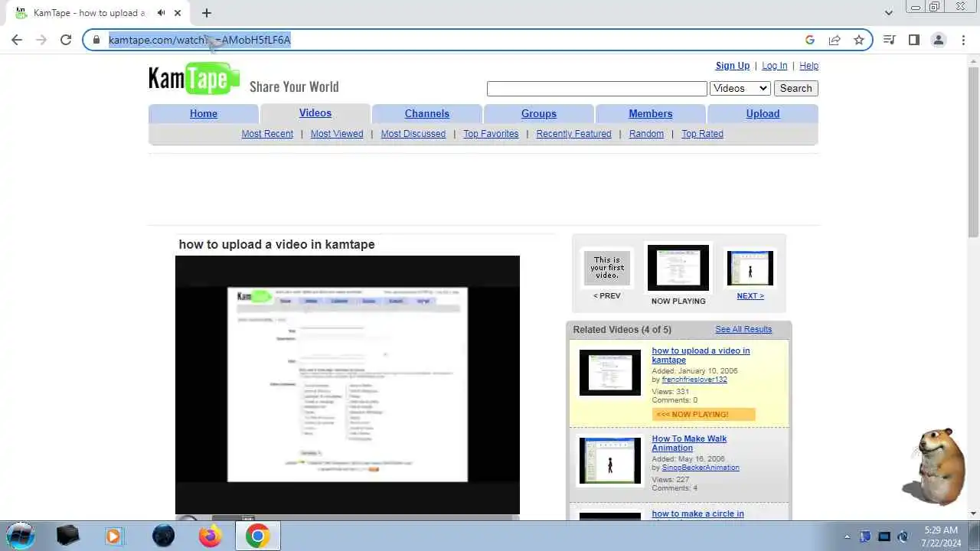980x551 pixels.
Task: Open 'how to upload a video in kamtape' related link
Action: point(701,355)
